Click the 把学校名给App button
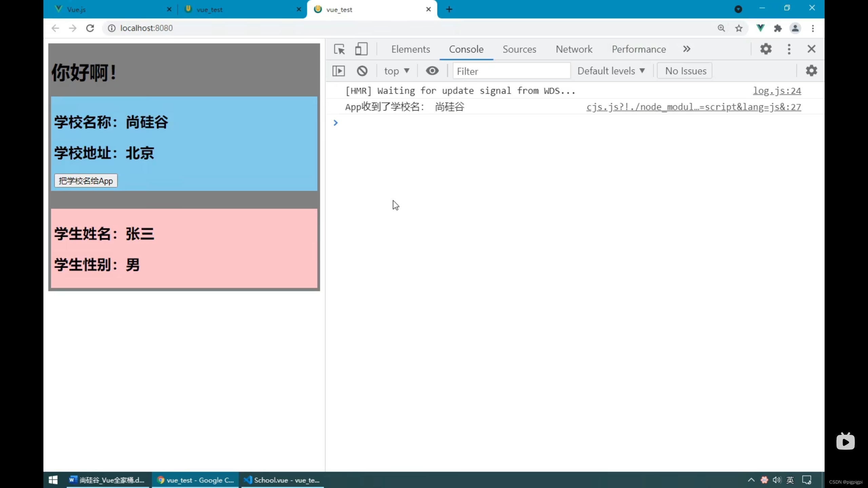This screenshot has height=488, width=868. pos(86,181)
